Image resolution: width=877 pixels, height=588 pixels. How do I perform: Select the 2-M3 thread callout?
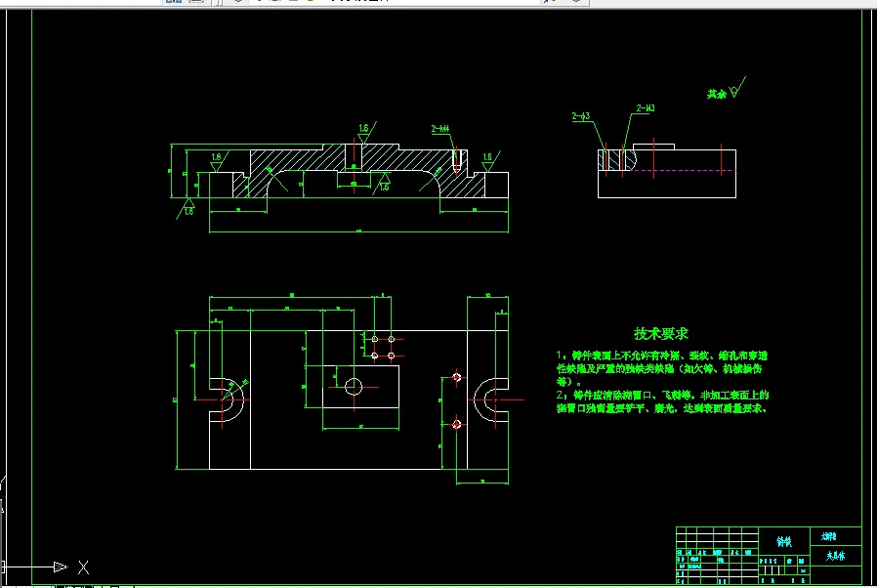pos(646,108)
